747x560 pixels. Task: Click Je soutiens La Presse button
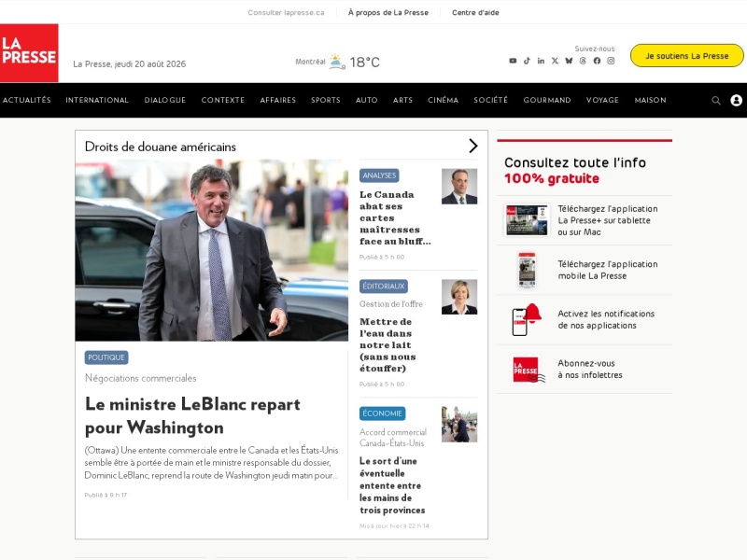coord(686,56)
